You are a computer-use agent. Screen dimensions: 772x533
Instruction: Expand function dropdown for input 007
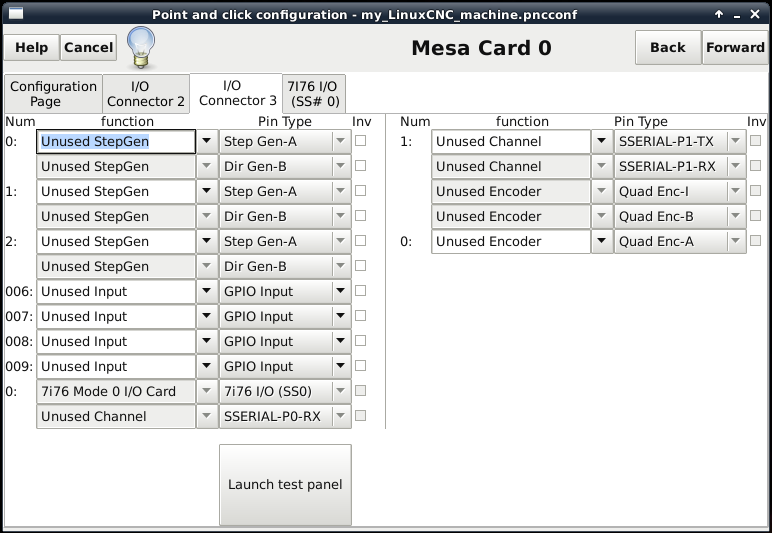click(x=207, y=316)
